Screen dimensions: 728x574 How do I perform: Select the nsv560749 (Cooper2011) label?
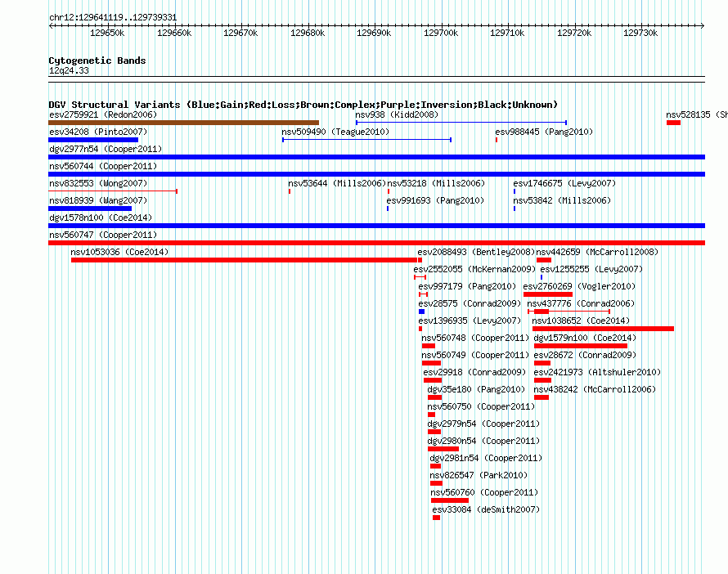point(475,355)
